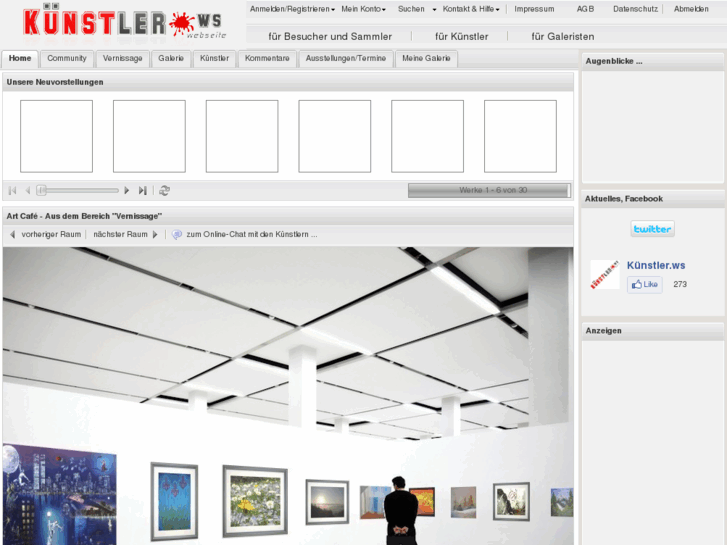
Task: Open the Impressum page
Action: (534, 9)
